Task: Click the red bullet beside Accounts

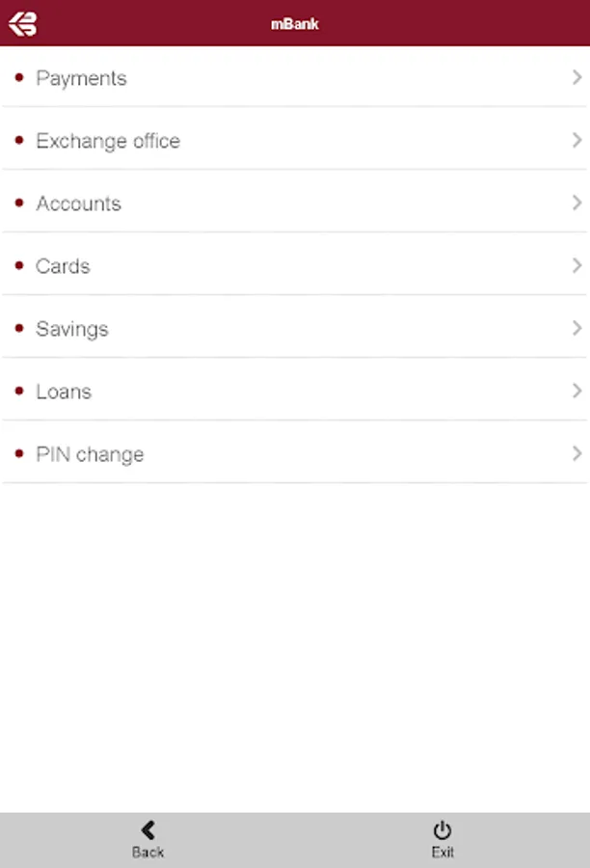Action: click(19, 203)
